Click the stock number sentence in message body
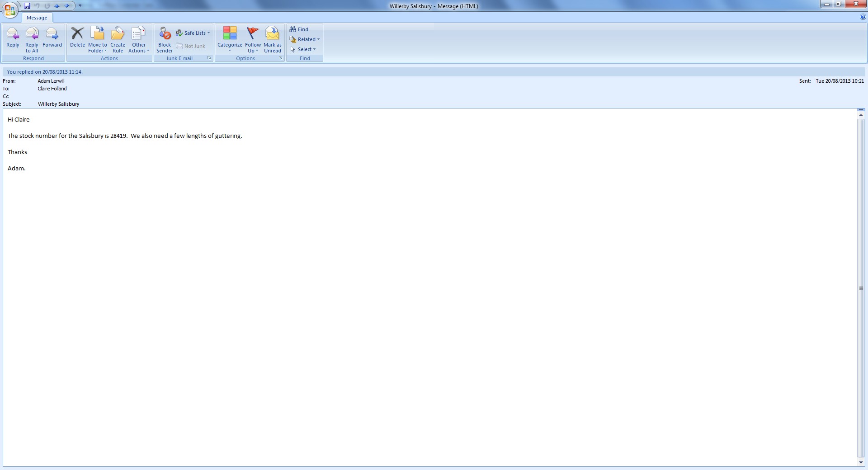The width and height of the screenshot is (868, 470). coord(125,136)
